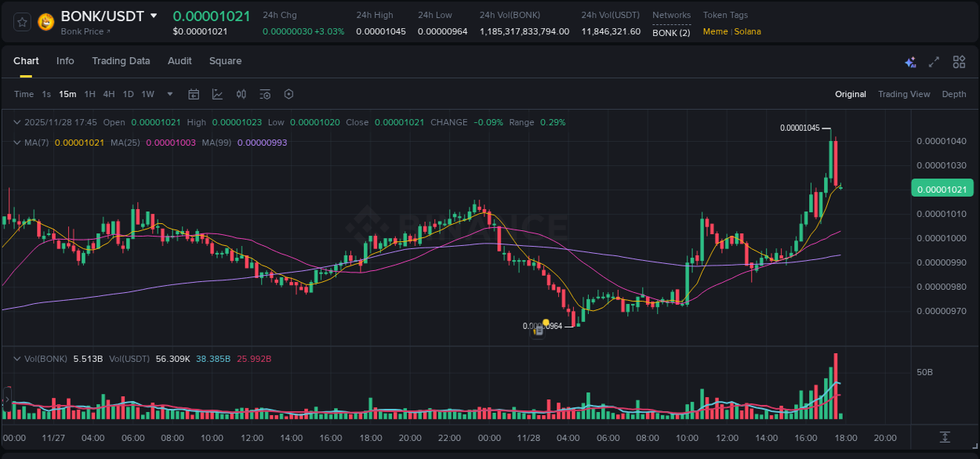Select the 1H timeframe
Screen dimensions: 980x459
pyautogui.click(x=89, y=94)
